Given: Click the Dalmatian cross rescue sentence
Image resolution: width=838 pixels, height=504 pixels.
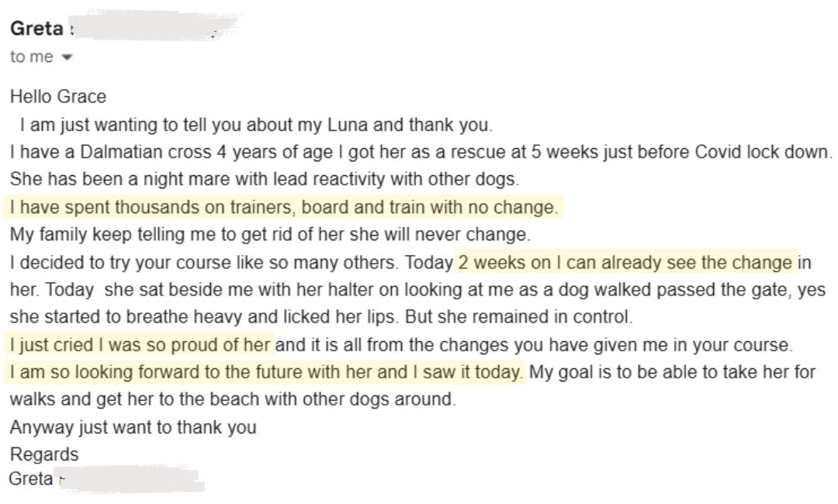Looking at the screenshot, I should [x=419, y=152].
